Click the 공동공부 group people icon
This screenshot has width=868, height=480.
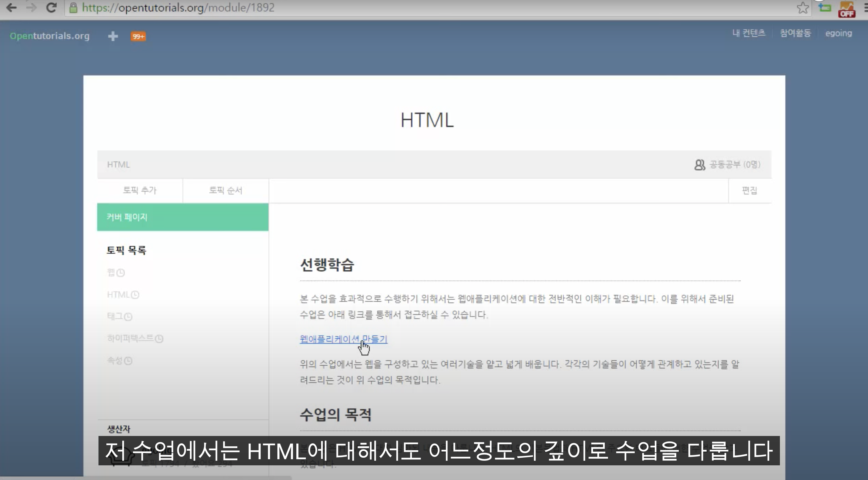pos(699,165)
